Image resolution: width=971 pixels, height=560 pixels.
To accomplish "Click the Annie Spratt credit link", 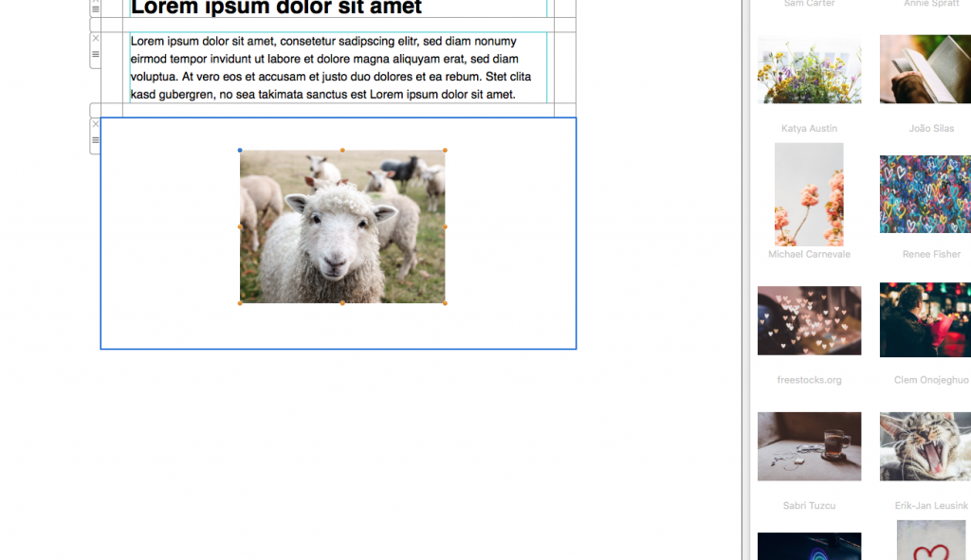I will 930,4.
